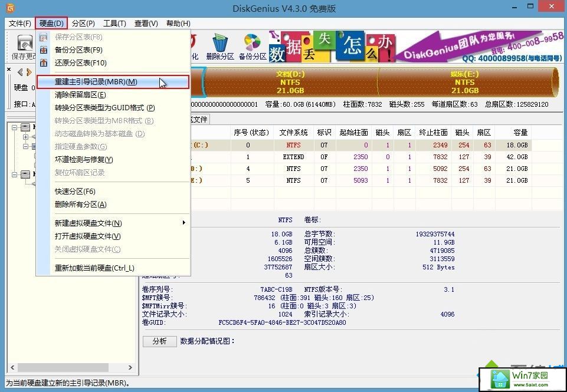Click the right arrow of the tree panel scrollbar
The height and width of the screenshot is (392, 567).
pos(130,367)
